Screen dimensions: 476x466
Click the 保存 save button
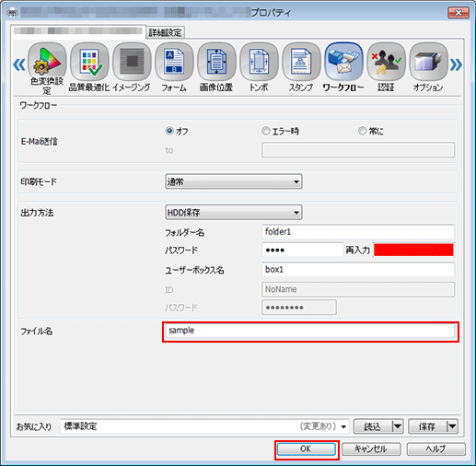tap(427, 426)
